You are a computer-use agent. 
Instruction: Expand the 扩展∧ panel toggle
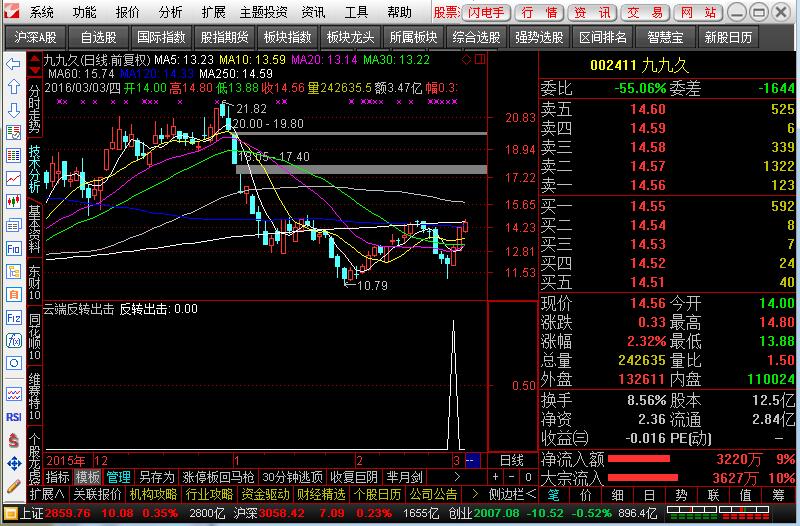47,494
